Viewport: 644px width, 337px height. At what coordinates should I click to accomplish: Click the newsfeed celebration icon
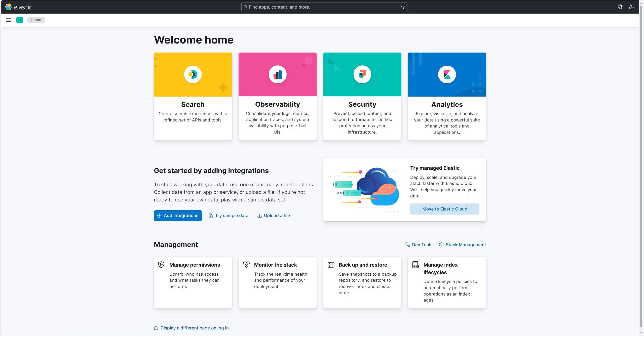(631, 7)
